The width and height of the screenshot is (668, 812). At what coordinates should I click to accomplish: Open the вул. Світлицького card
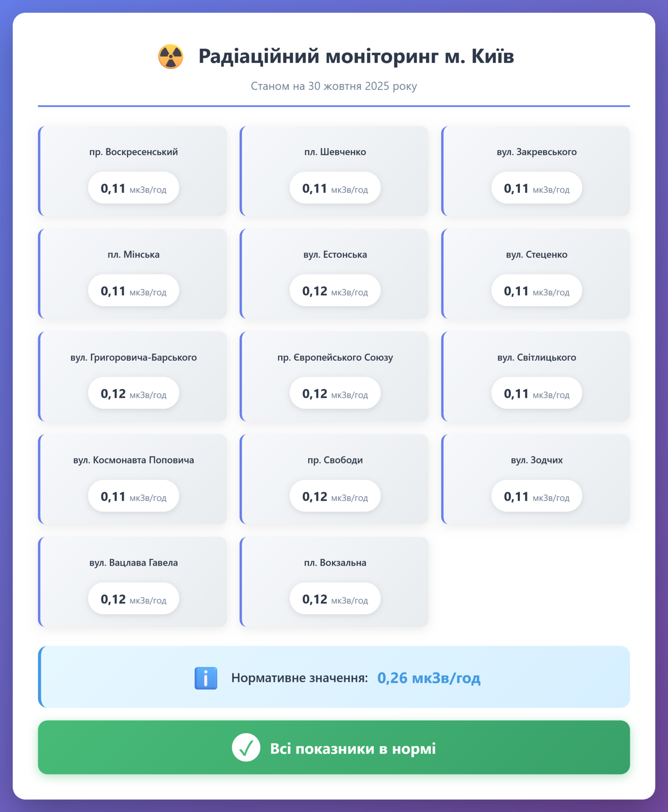[x=536, y=376]
